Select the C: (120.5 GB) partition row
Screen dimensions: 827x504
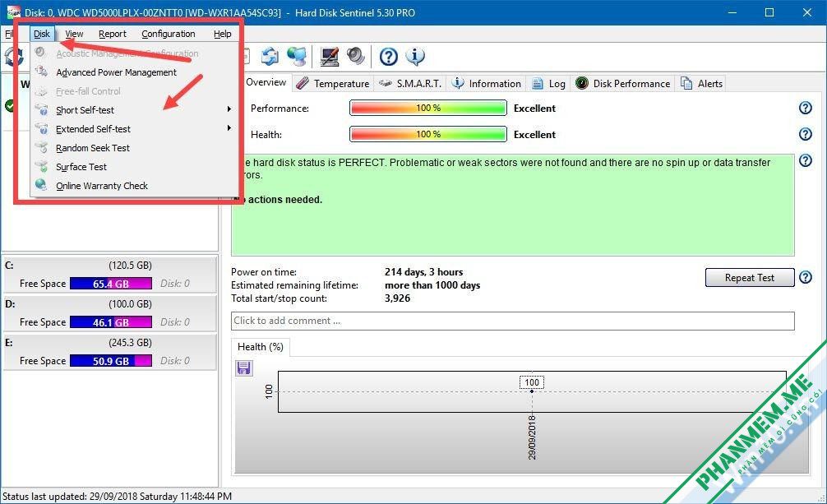point(109,275)
